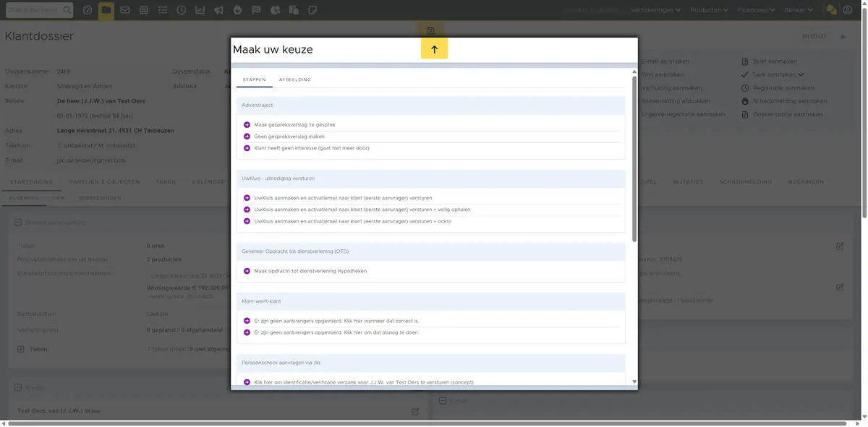The height and width of the screenshot is (427, 868).
Task: Open the checkered flag icon in top toolbar
Action: (256, 10)
